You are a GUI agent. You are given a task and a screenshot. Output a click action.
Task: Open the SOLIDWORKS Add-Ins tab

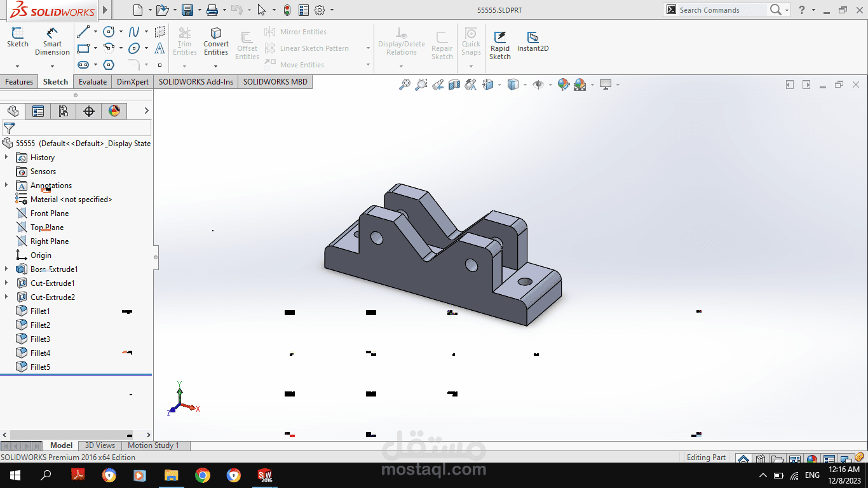click(x=196, y=82)
